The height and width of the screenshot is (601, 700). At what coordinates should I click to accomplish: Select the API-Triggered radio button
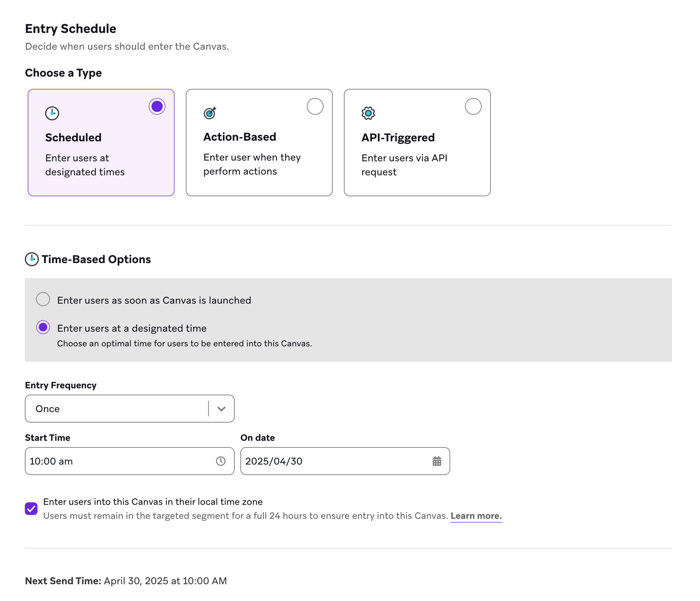(473, 106)
